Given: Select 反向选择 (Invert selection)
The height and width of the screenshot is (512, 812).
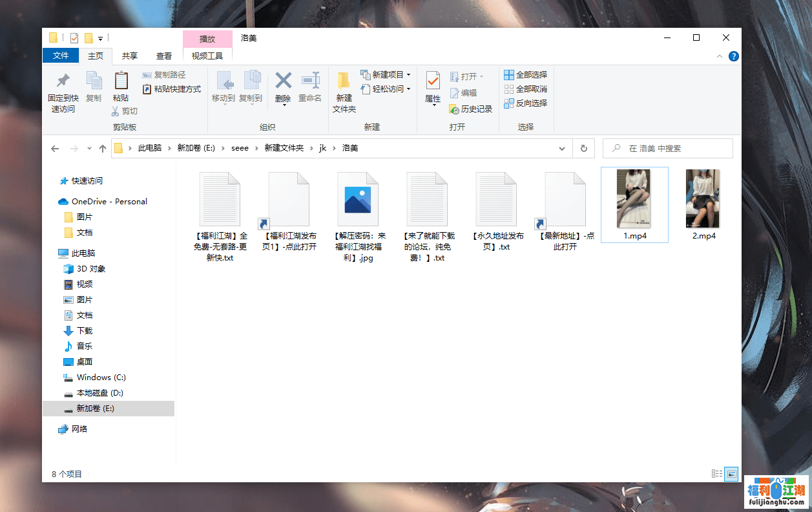Looking at the screenshot, I should pos(526,103).
